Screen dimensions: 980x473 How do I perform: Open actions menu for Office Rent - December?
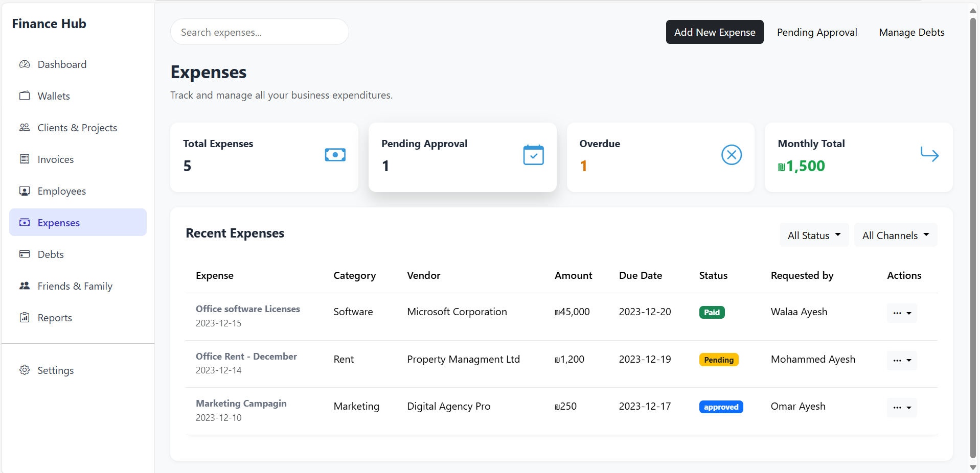(902, 361)
